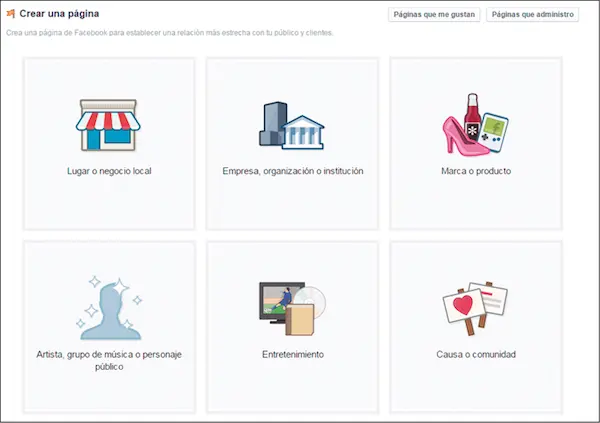Click the 'Crear una página' heading
The width and height of the screenshot is (600, 423).
59,14
